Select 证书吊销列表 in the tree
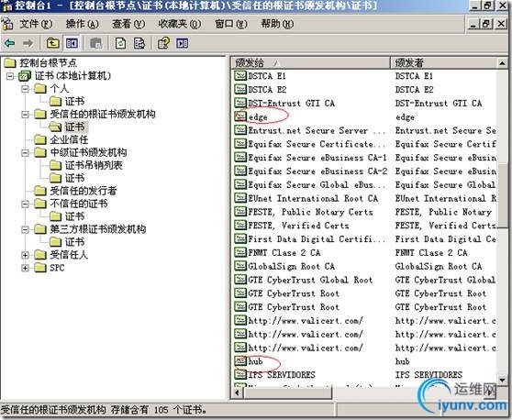The height and width of the screenshot is (420, 512). coord(94,165)
